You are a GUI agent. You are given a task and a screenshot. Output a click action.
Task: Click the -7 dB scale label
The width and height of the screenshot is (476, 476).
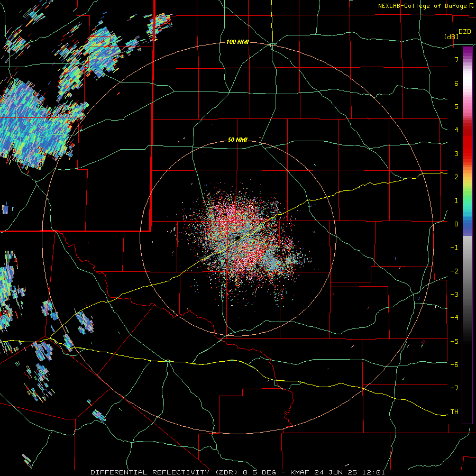click(454, 388)
